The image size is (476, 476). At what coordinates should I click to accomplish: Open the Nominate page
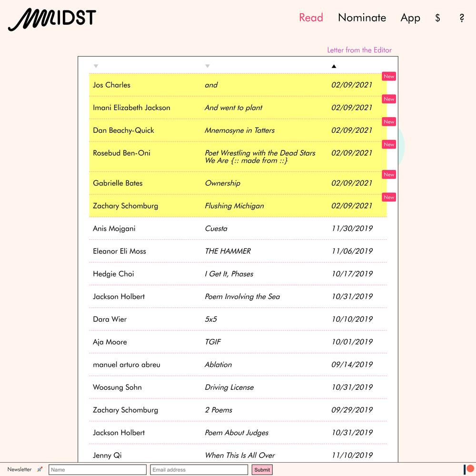tap(362, 18)
